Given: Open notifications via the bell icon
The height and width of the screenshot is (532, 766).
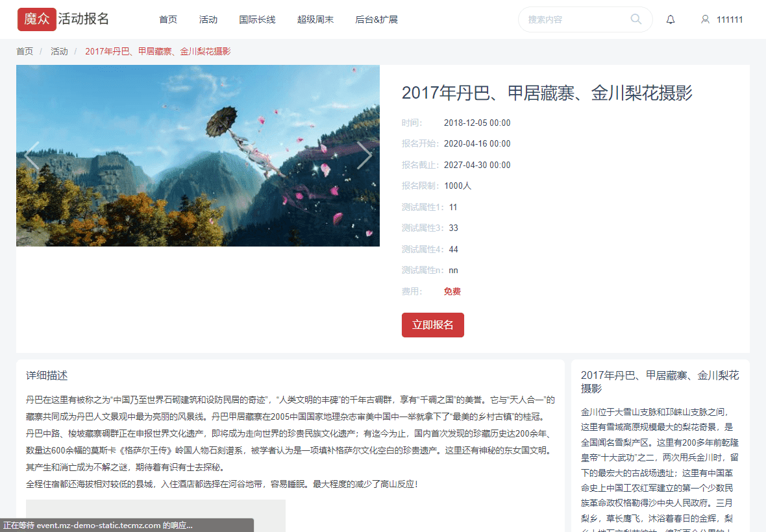Looking at the screenshot, I should click(x=670, y=19).
